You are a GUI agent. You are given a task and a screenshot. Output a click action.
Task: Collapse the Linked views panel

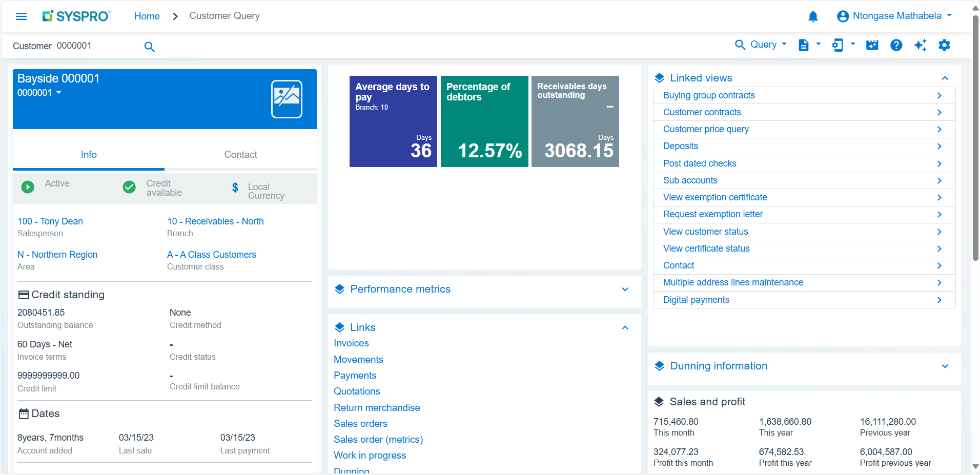point(945,78)
